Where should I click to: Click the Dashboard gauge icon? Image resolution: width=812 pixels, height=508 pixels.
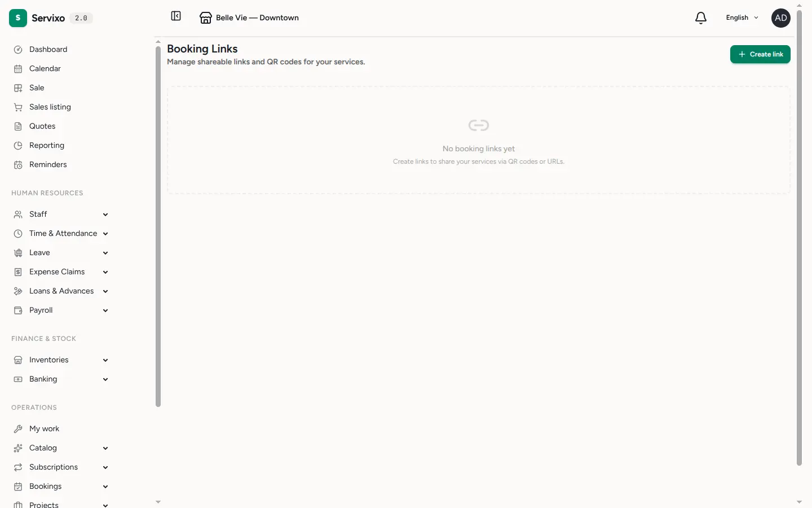18,50
